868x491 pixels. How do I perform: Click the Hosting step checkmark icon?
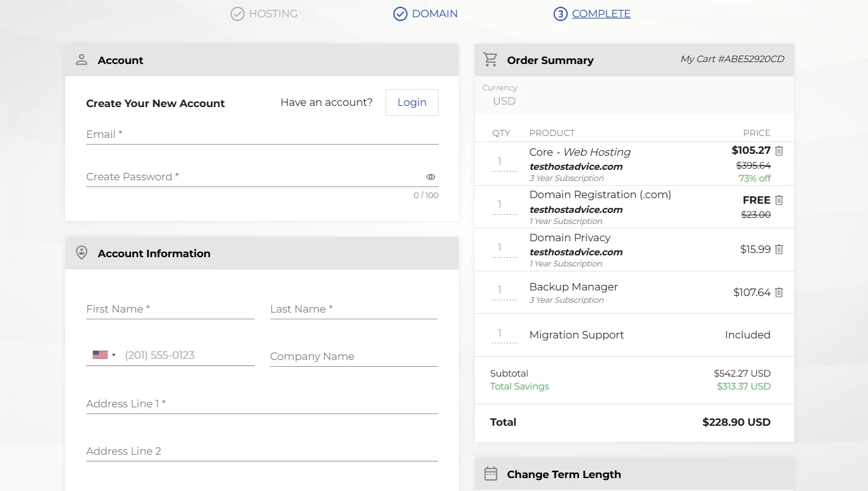pyautogui.click(x=237, y=14)
